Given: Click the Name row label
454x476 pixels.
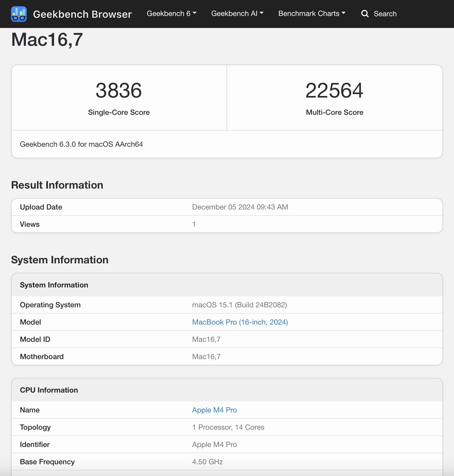Looking at the screenshot, I should point(30,410).
